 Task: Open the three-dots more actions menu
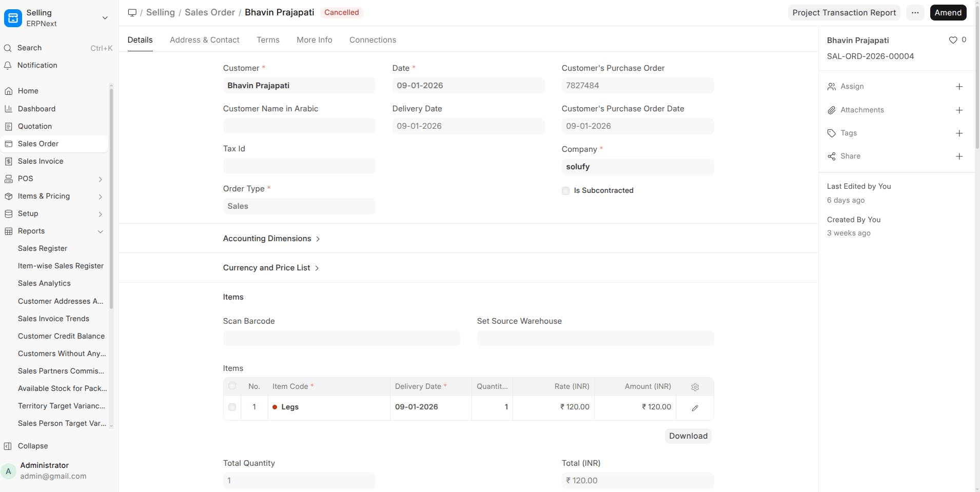[x=915, y=13]
